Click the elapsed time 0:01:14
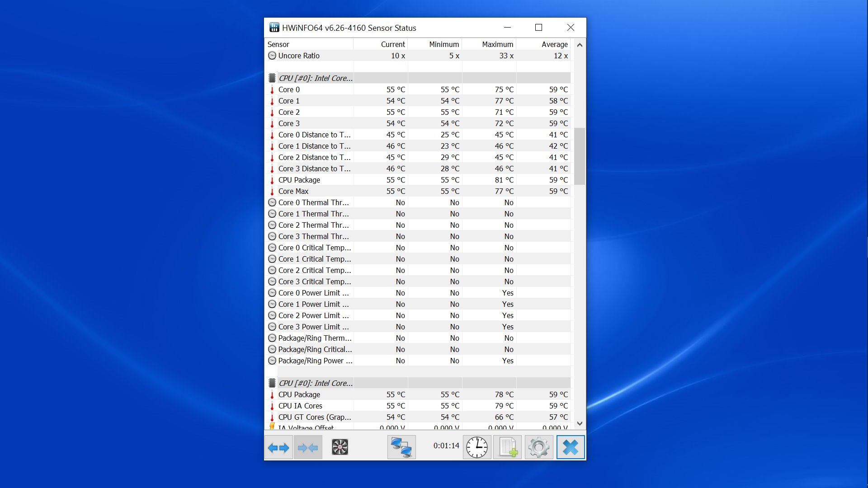Viewport: 868px width, 488px height. 446,446
